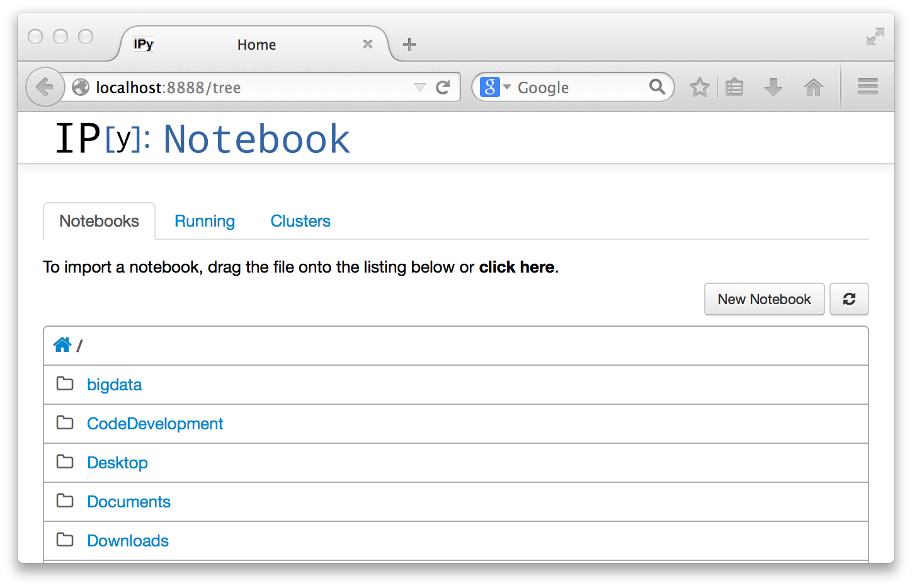This screenshot has width=912, height=588.
Task: Open the bigdata folder
Action: click(114, 385)
